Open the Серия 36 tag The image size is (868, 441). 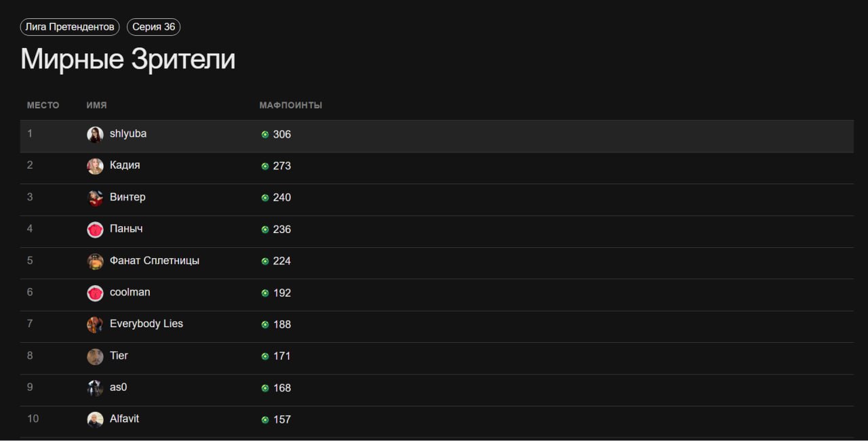tap(153, 27)
